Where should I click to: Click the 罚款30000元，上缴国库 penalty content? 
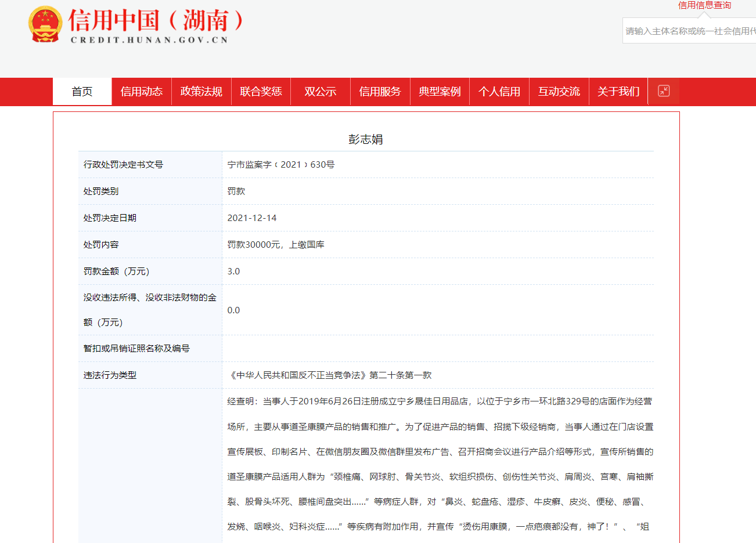[276, 245]
